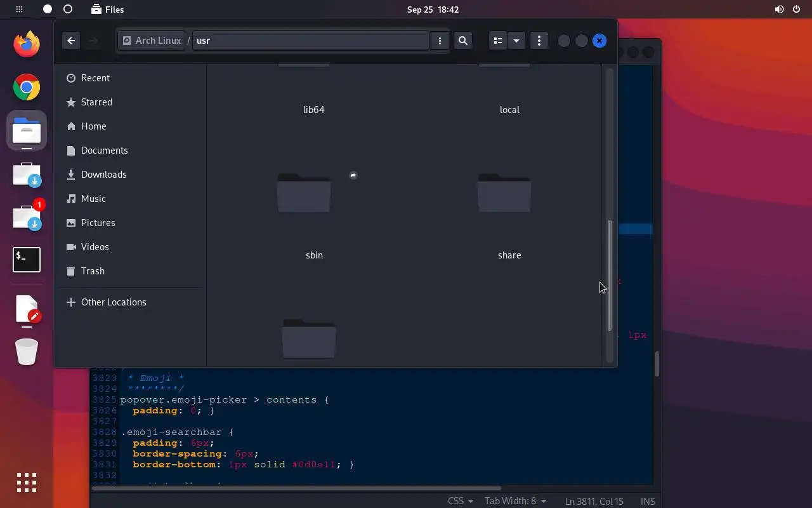
Task: Open Other Locations in the sidebar
Action: point(132,302)
